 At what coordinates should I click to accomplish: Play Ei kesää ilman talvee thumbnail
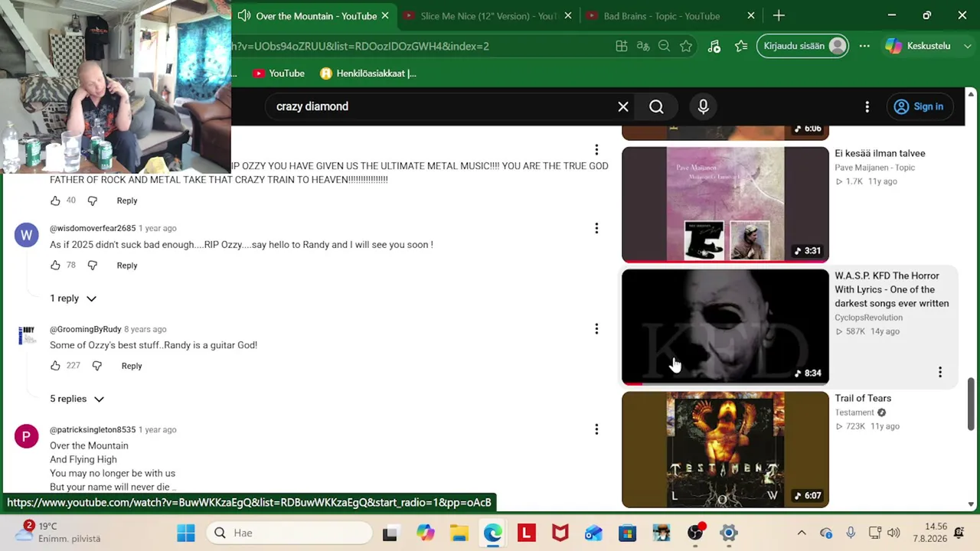click(725, 204)
